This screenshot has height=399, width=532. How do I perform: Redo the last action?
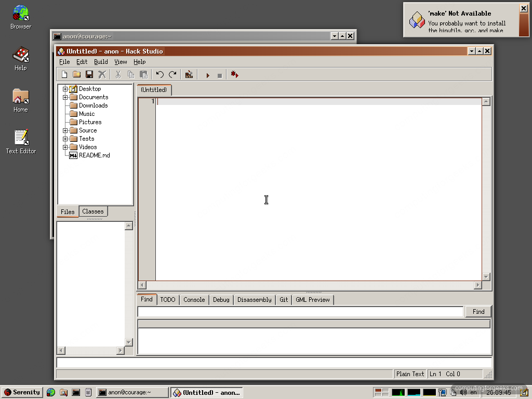click(x=172, y=75)
